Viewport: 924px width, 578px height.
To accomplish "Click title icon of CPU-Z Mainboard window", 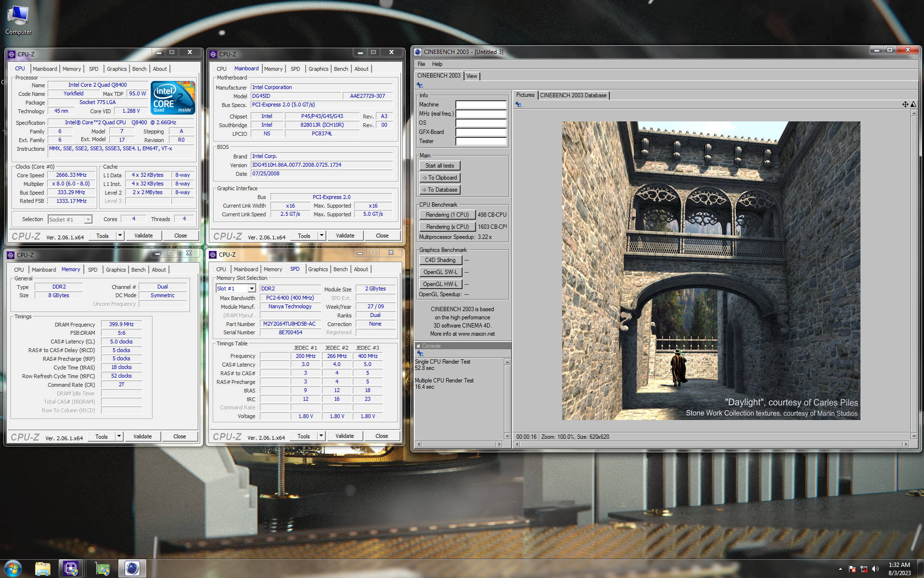I will click(x=213, y=54).
